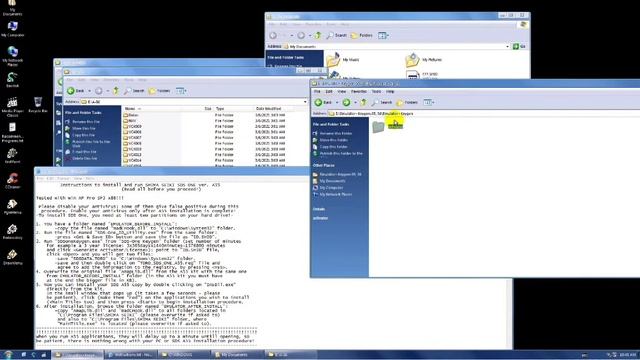The height and width of the screenshot is (360, 640).
Task: Switch to My Documents taskbar button
Action: click(x=238, y=355)
